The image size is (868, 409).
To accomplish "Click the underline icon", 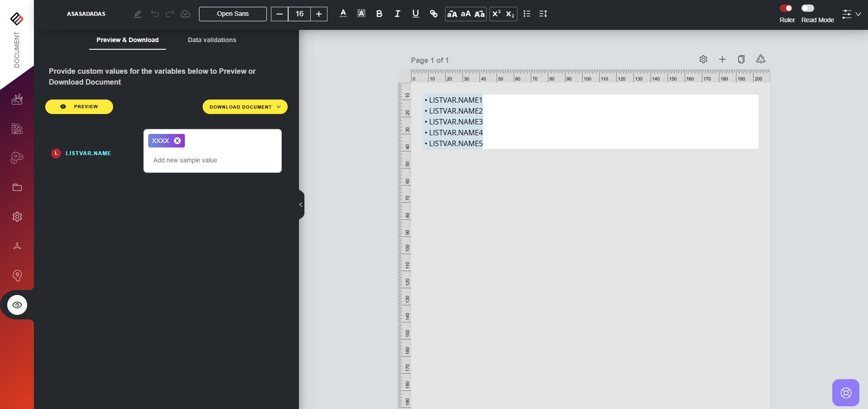I will point(415,14).
